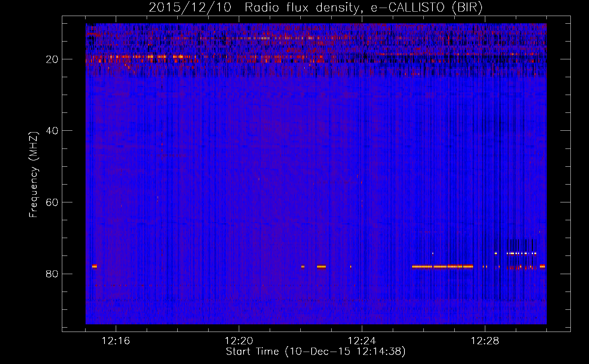
Task: Click the 80 frequency tick label
Action: (52, 274)
